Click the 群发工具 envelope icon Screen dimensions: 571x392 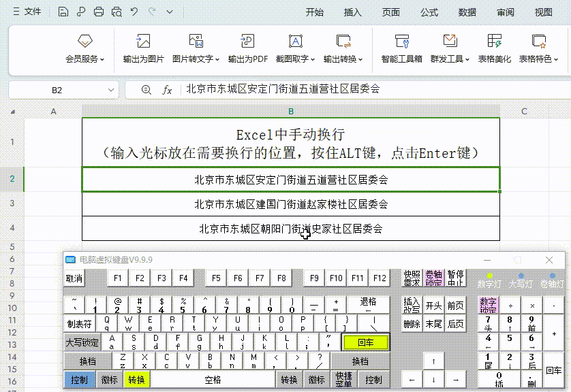click(x=450, y=41)
